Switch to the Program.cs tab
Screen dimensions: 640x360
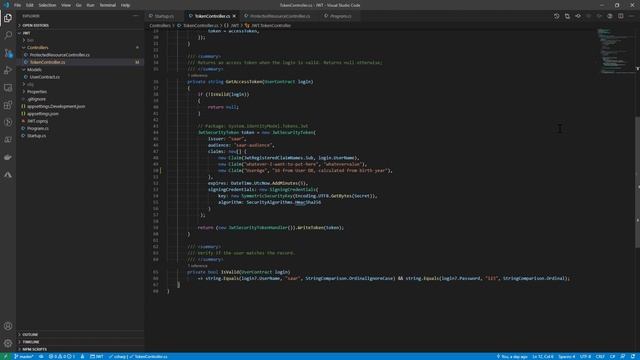(340, 16)
